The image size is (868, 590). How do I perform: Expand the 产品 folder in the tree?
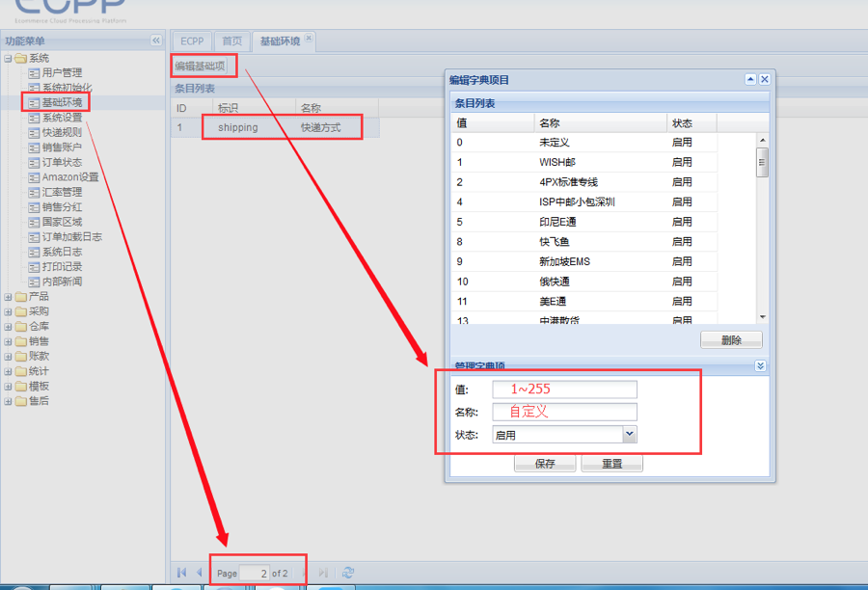[x=9, y=297]
